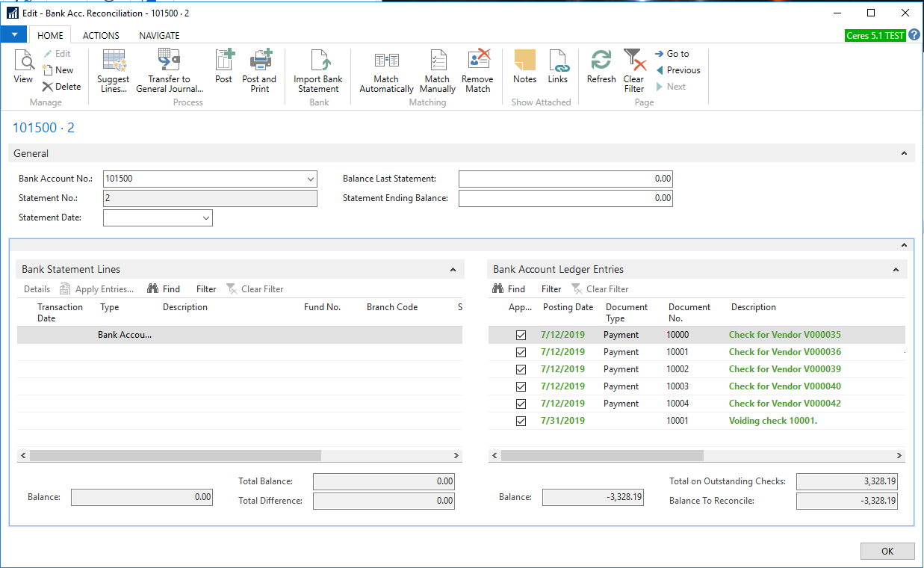Toggle checkbox for Check for Vendor V000040
Image resolution: width=924 pixels, height=568 pixels.
(521, 387)
